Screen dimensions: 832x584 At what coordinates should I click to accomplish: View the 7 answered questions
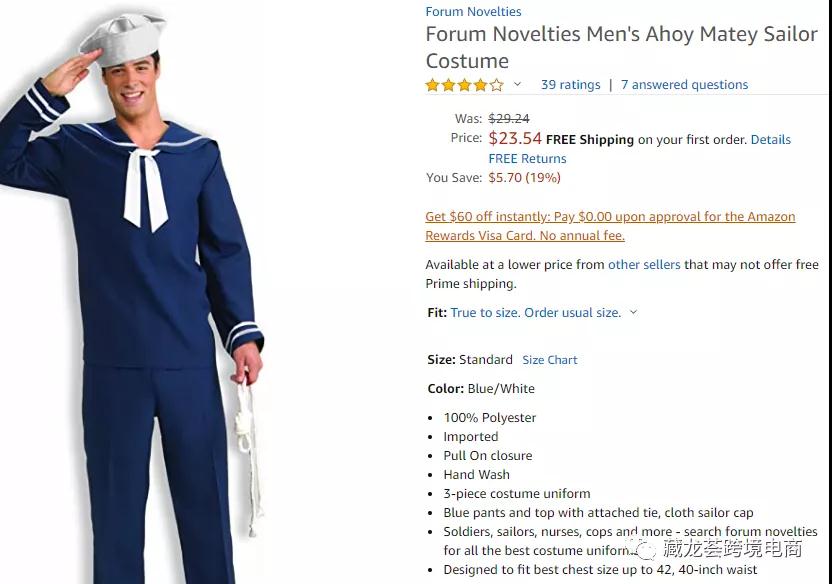pos(684,85)
